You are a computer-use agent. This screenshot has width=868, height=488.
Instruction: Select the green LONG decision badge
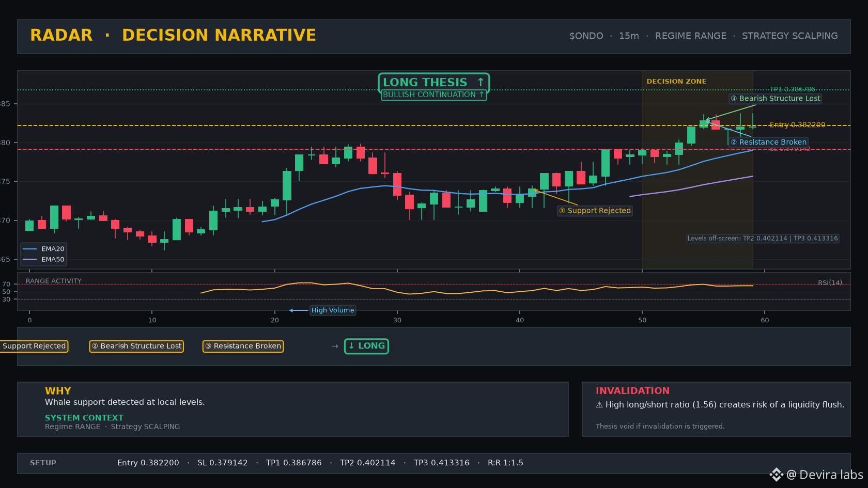tap(366, 346)
